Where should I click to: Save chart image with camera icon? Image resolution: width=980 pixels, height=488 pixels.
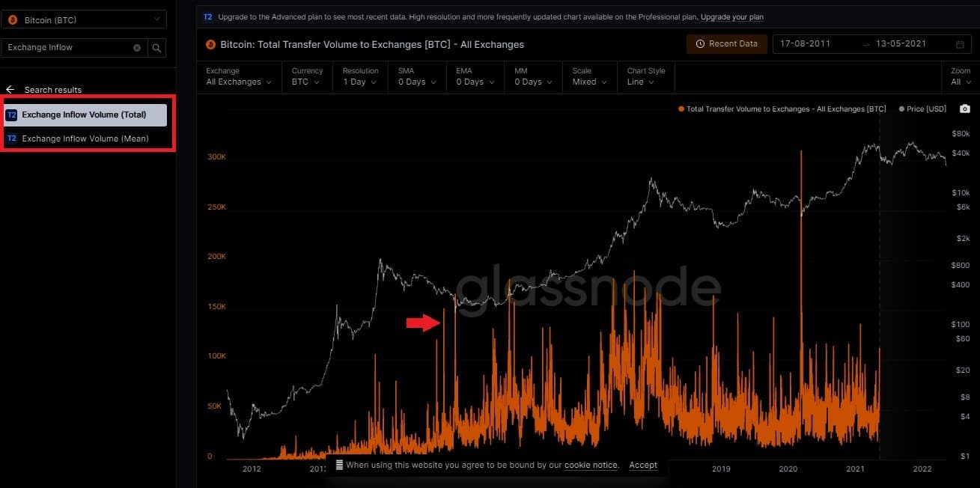click(x=965, y=109)
